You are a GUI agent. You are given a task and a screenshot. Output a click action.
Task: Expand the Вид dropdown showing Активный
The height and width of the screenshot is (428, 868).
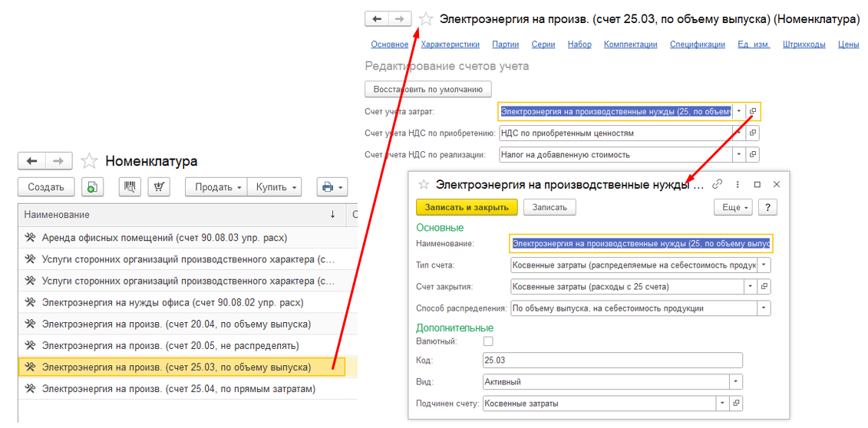tap(736, 381)
